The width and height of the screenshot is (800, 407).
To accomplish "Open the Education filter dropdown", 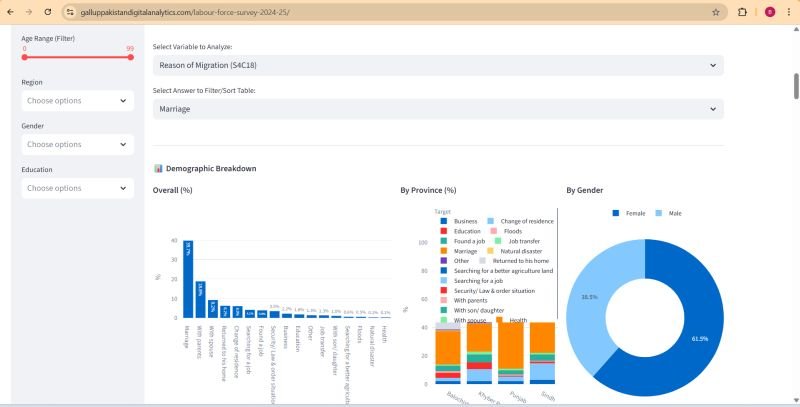I will click(x=78, y=188).
